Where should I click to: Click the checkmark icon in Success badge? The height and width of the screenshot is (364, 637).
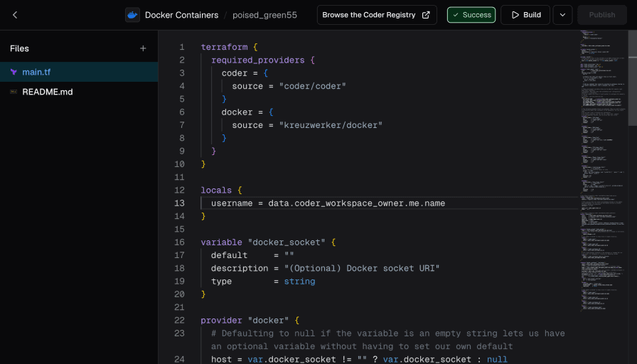(456, 15)
